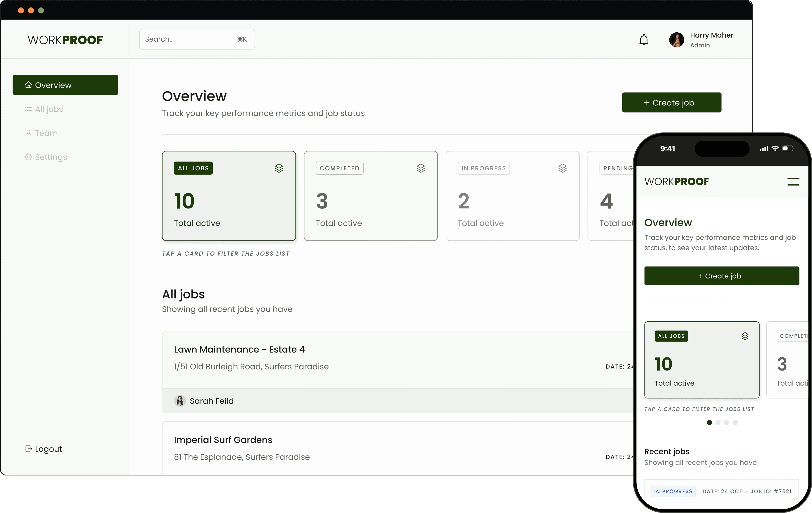Viewport: 812px width, 513px height.
Task: Click Sarah Feild's avatar
Action: 180,401
